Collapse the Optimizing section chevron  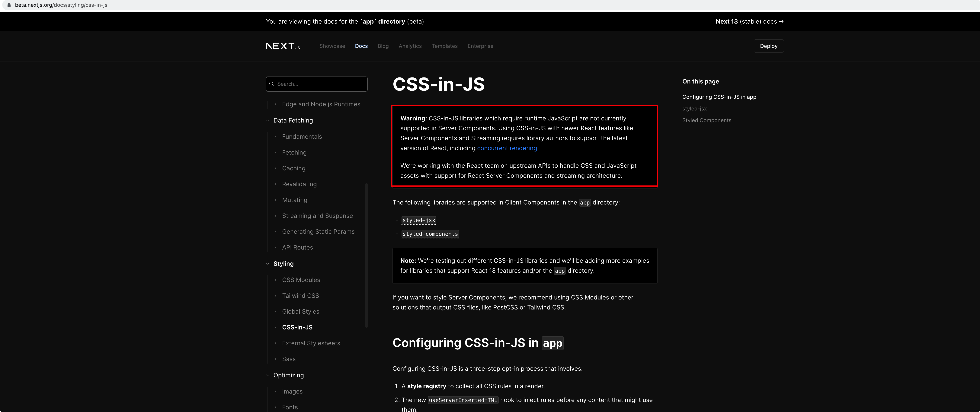[267, 375]
